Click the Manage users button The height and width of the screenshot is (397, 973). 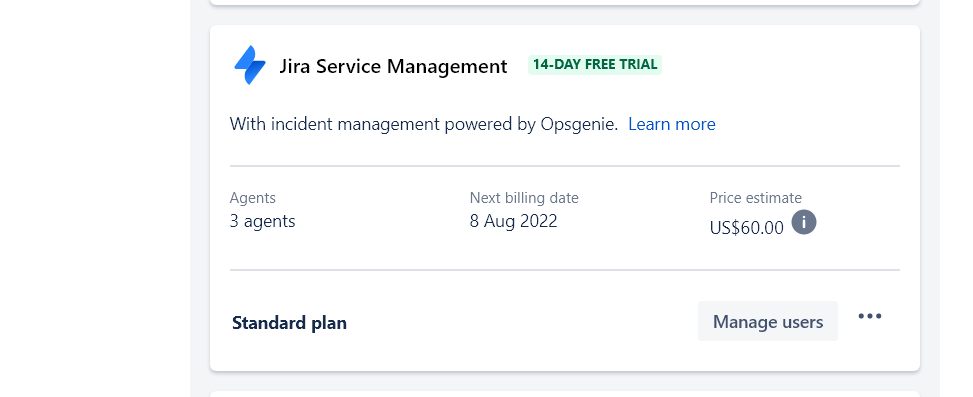pos(768,321)
